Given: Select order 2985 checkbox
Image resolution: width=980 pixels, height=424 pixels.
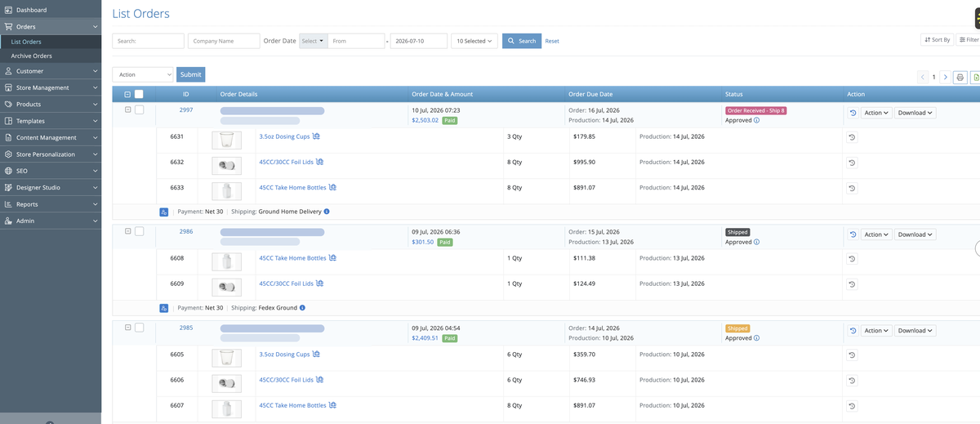Looking at the screenshot, I should (x=139, y=328).
